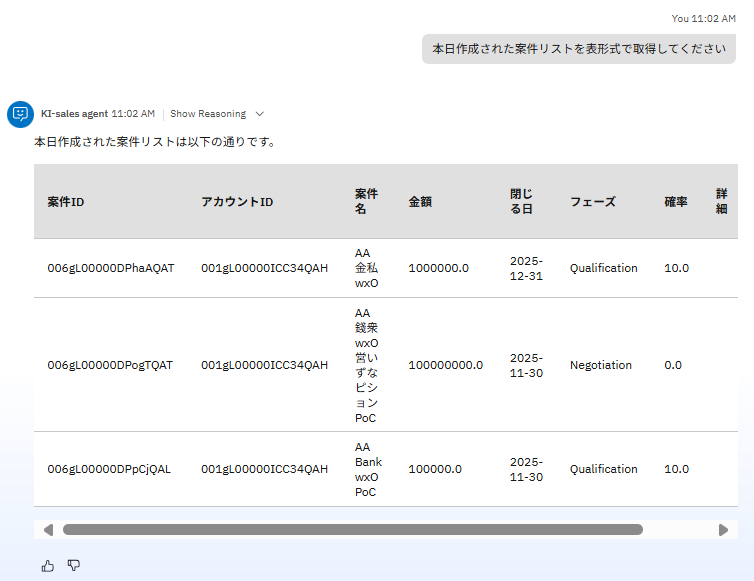Image resolution: width=754 pixels, height=581 pixels.
Task: Select case ID 006gL00000DPogTQAT cell
Action: [x=110, y=365]
